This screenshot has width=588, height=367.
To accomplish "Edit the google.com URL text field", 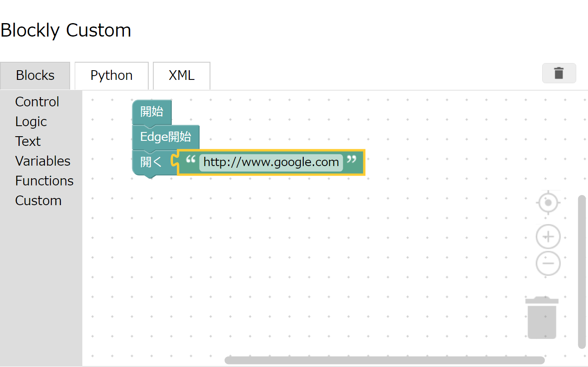I will click(270, 162).
